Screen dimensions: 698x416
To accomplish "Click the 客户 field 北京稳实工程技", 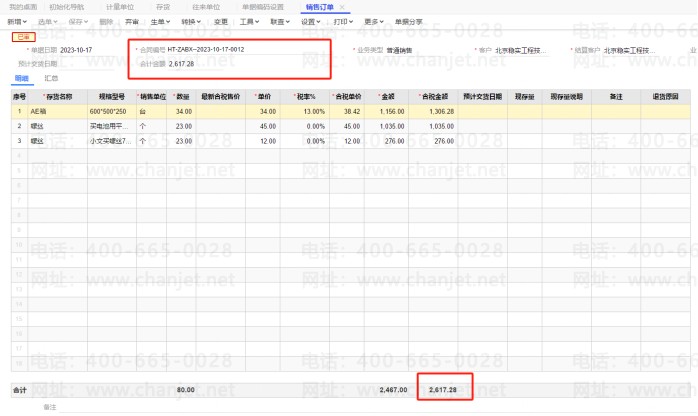I will [520, 50].
